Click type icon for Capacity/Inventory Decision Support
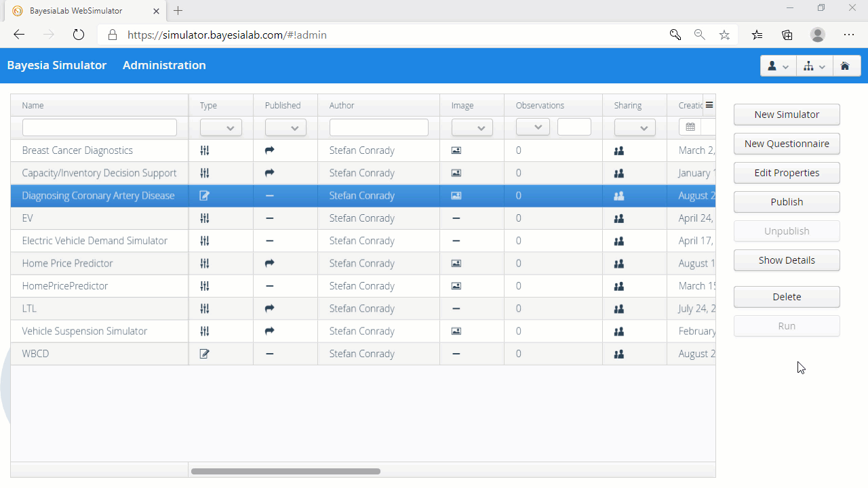This screenshot has height=488, width=868. [x=205, y=173]
